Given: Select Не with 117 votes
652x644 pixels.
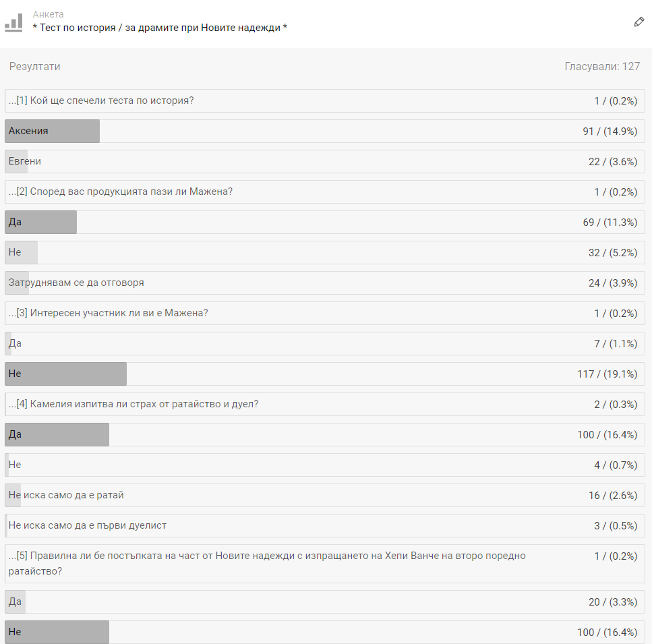Looking at the screenshot, I should click(x=325, y=374).
